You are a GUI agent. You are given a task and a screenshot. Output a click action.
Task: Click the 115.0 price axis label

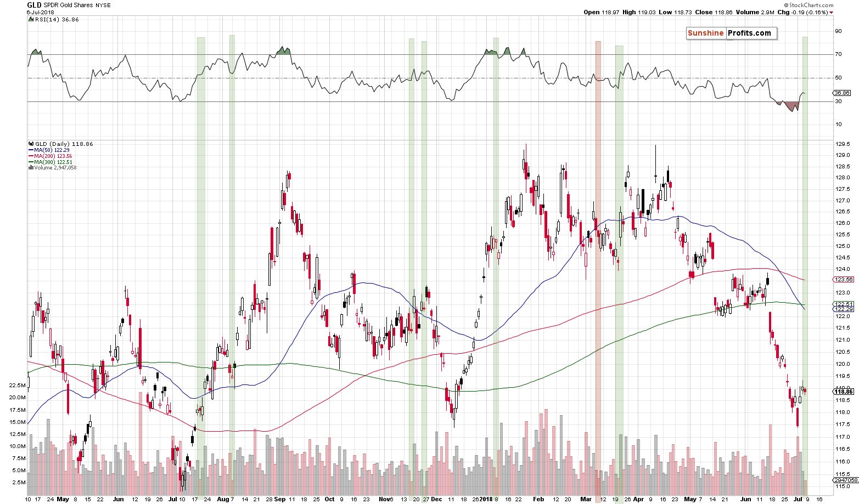pyautogui.click(x=842, y=486)
